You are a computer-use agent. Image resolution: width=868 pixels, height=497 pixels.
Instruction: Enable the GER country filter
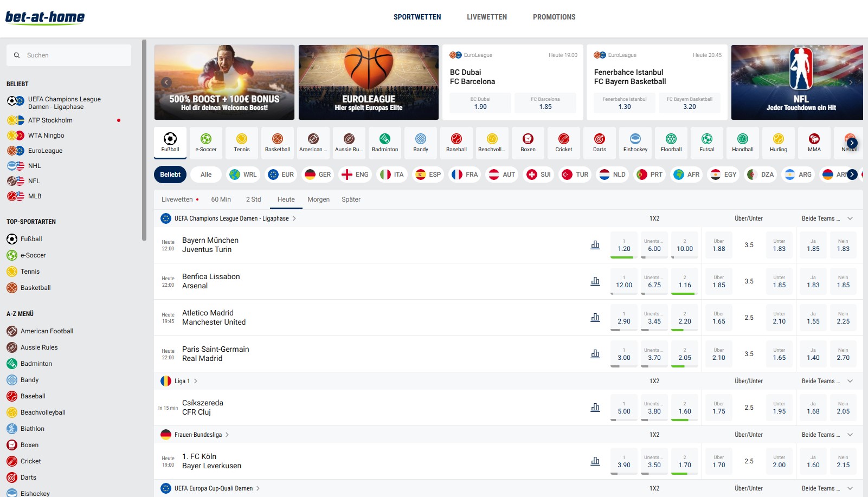point(317,174)
